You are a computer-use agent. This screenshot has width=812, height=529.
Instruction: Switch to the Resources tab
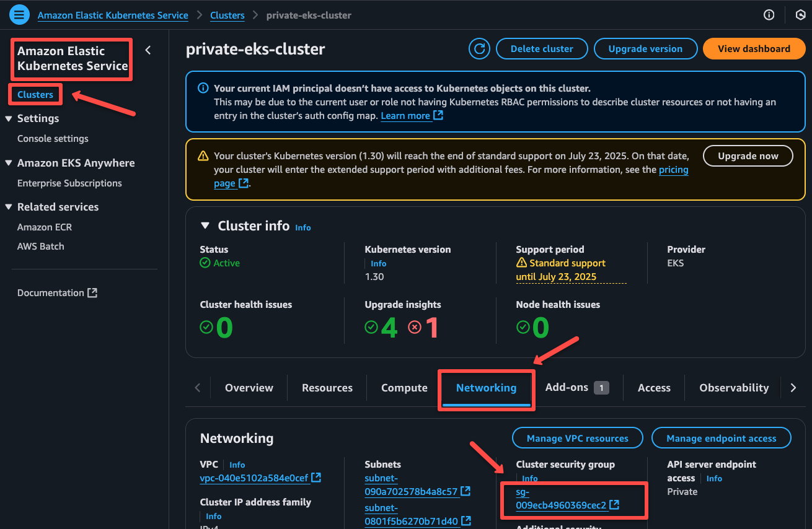click(x=327, y=388)
